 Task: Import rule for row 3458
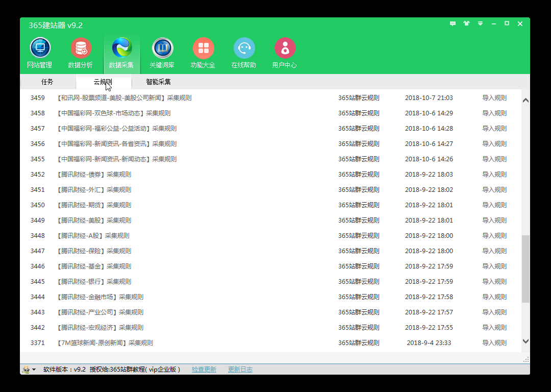494,113
